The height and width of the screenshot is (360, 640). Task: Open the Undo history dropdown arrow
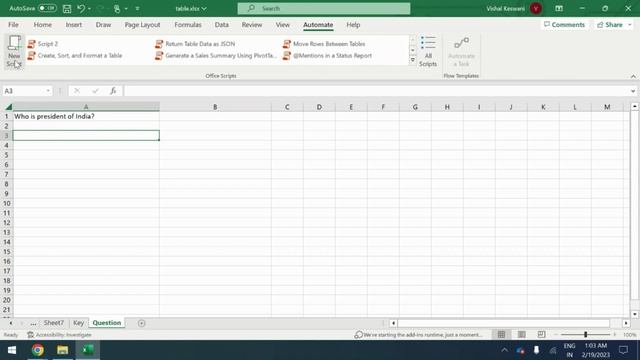tap(89, 9)
